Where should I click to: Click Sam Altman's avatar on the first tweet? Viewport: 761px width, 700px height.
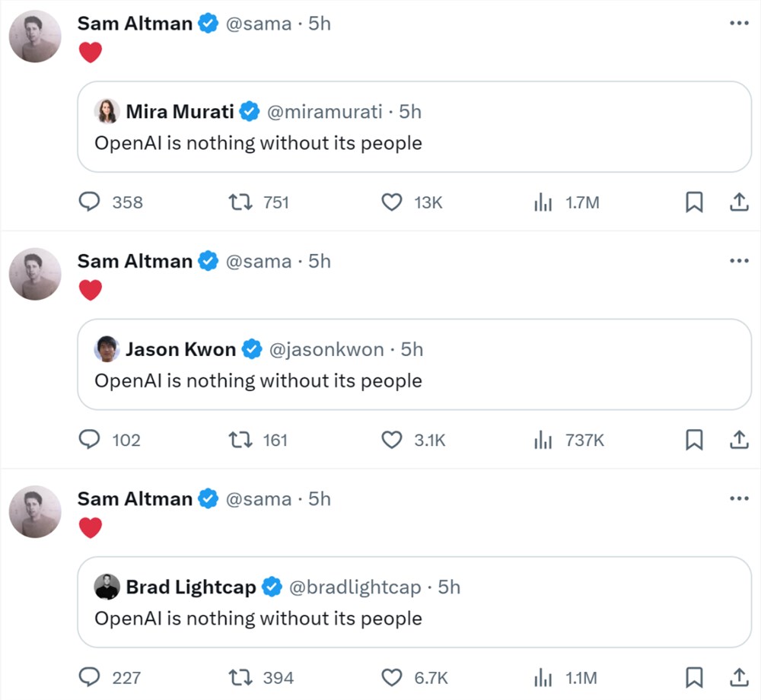[36, 37]
